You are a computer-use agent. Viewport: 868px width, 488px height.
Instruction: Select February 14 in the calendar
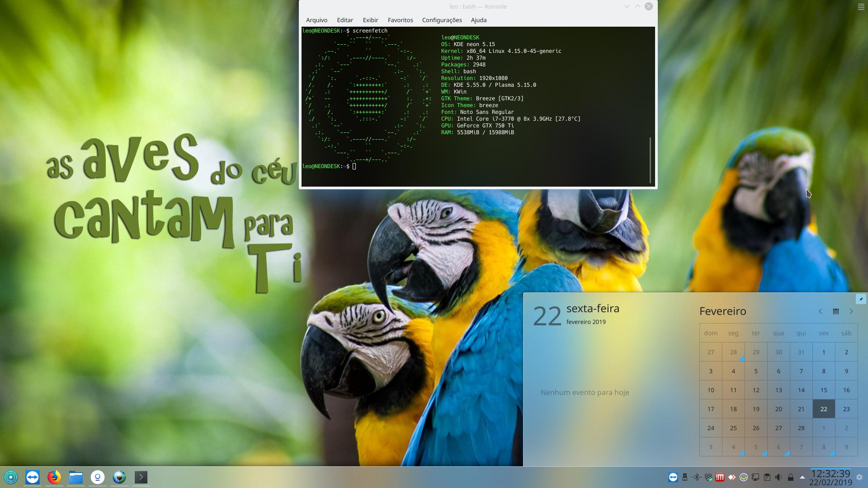pos(801,390)
